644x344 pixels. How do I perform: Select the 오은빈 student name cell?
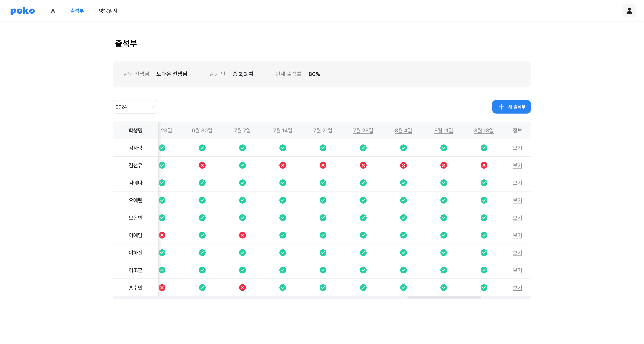click(x=136, y=218)
